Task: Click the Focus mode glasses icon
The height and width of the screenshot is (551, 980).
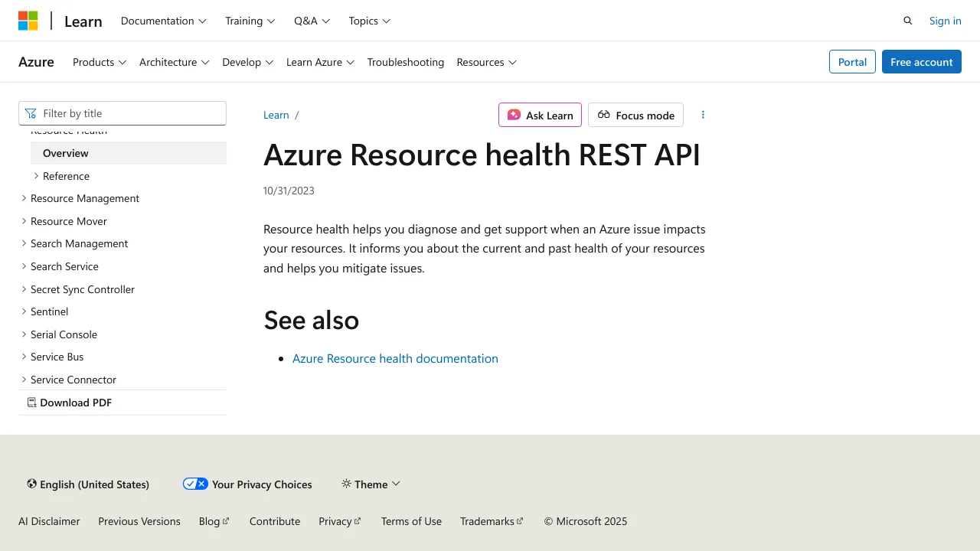Action: pos(604,115)
